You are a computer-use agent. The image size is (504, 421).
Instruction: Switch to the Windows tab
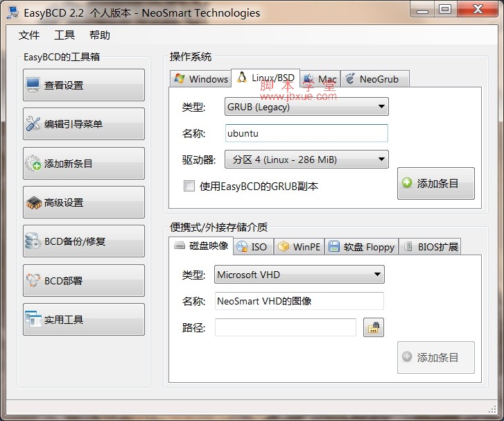(200, 79)
